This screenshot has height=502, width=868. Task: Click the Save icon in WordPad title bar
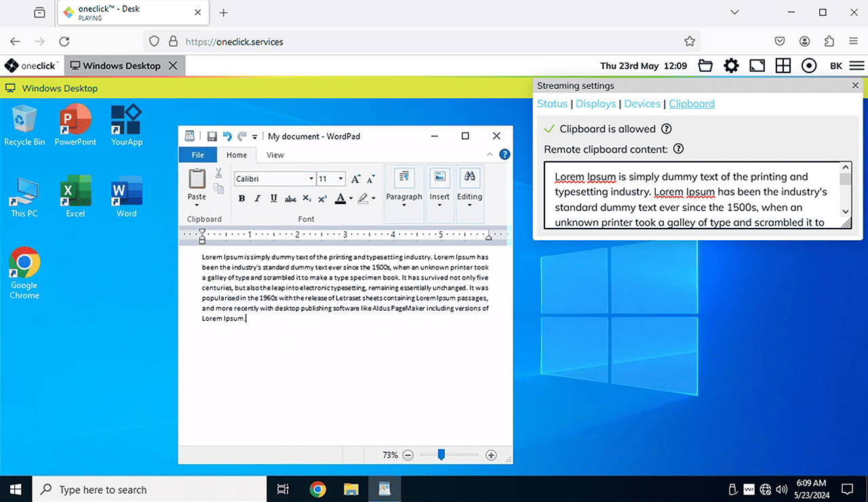[x=212, y=136]
